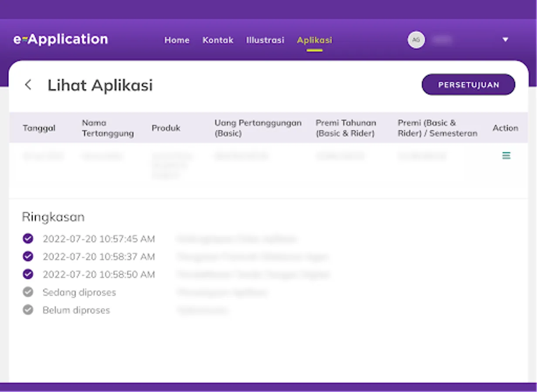Click the Uang Pertanggungan (Basic) header
Image resolution: width=537 pixels, height=392 pixels.
point(258,128)
